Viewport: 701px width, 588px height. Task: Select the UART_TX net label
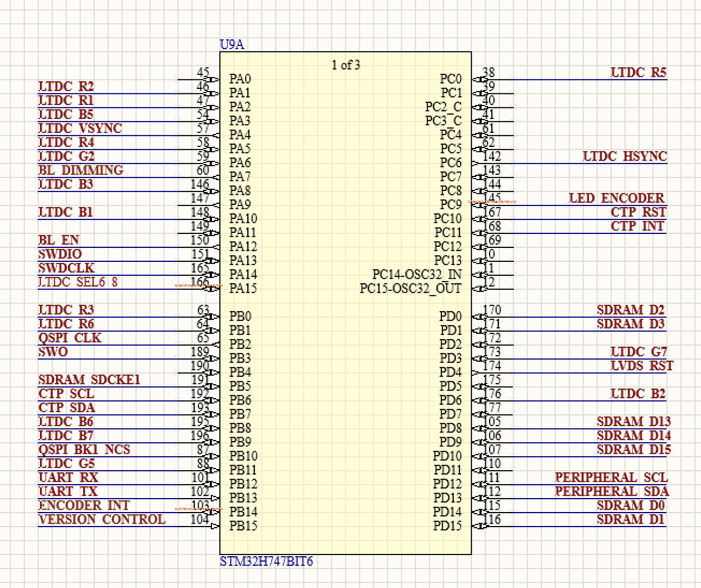coord(66,491)
